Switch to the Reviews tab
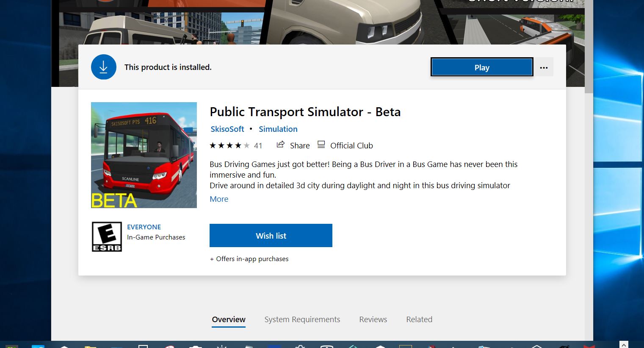644x348 pixels. (x=373, y=320)
